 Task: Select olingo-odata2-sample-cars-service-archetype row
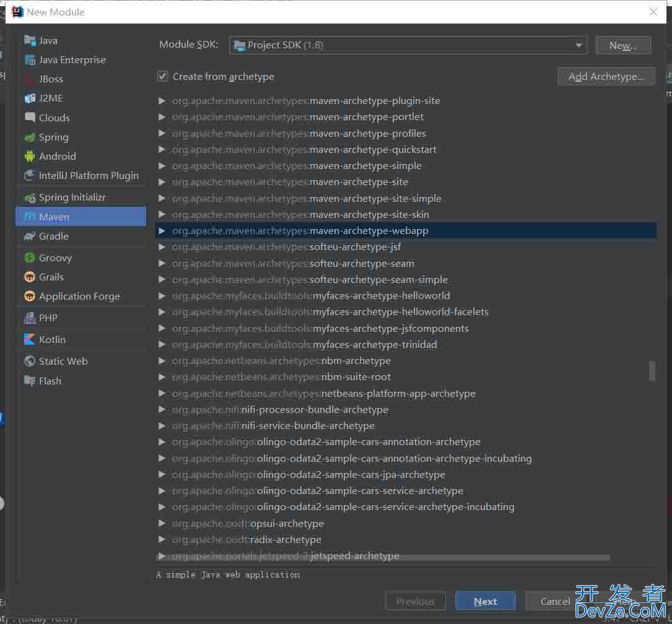(x=406, y=491)
